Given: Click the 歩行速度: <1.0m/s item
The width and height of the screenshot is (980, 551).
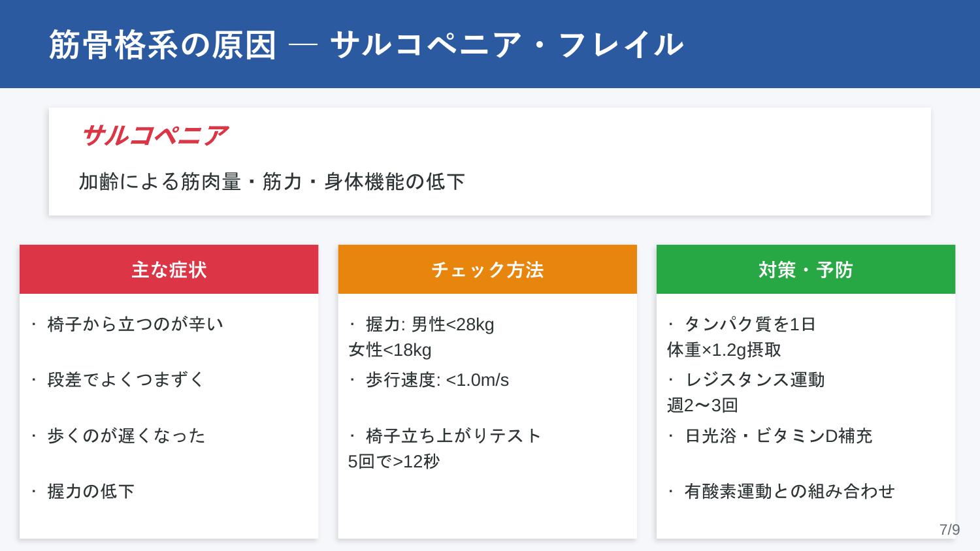Looking at the screenshot, I should pyautogui.click(x=437, y=380).
